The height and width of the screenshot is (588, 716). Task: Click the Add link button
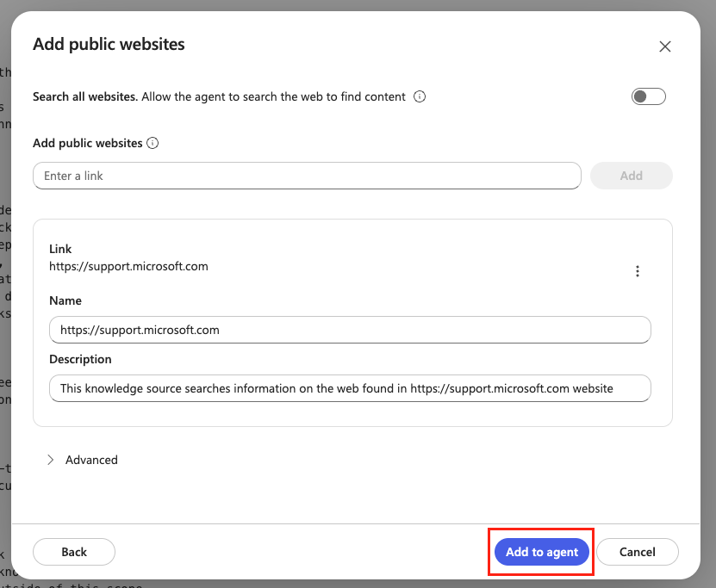[x=631, y=176]
